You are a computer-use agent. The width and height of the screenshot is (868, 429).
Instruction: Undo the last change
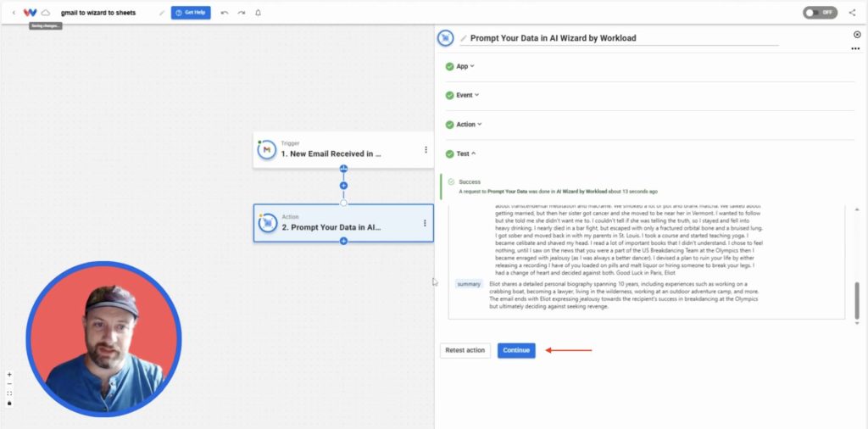pyautogui.click(x=224, y=13)
